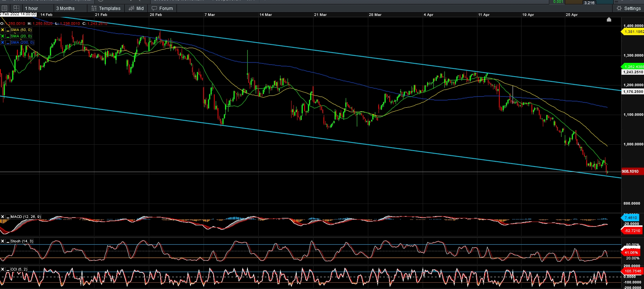Minimize the MACD indicator panel
Screen dimensions: 644x289
coord(8,217)
